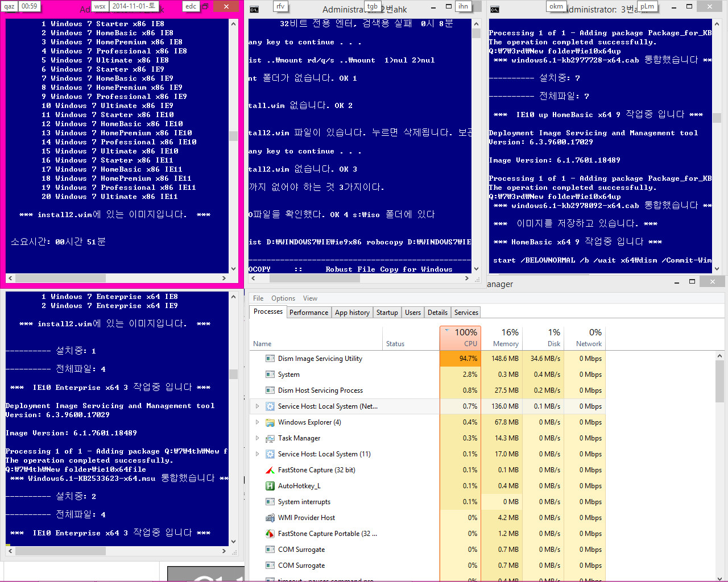Switch to the Startup tab
The height and width of the screenshot is (582, 728).
(x=387, y=313)
